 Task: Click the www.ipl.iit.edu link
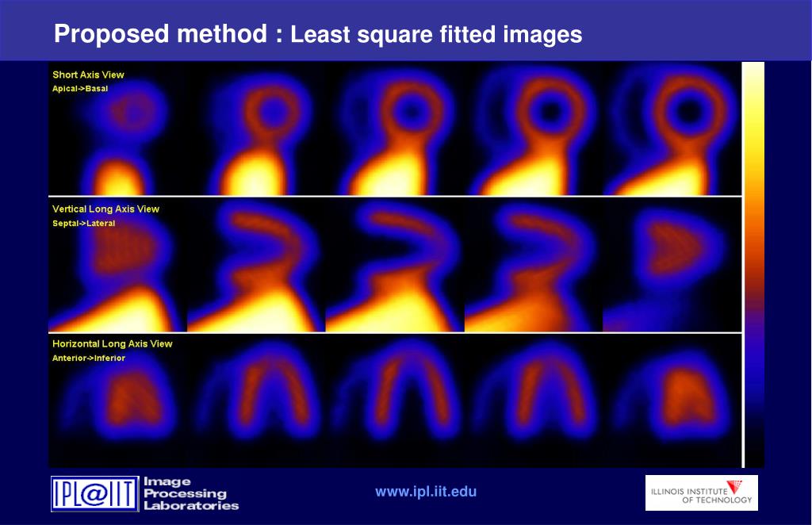pyautogui.click(x=426, y=492)
